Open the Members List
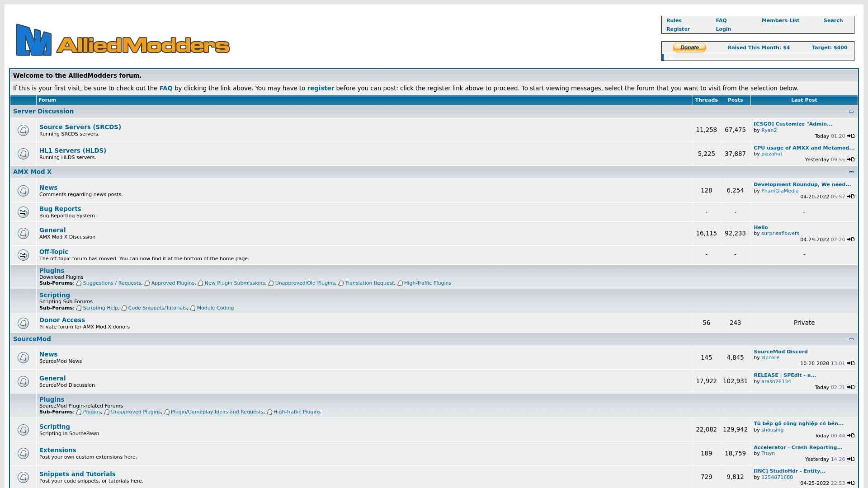Viewport: 868px width, 488px height. pyautogui.click(x=780, y=20)
